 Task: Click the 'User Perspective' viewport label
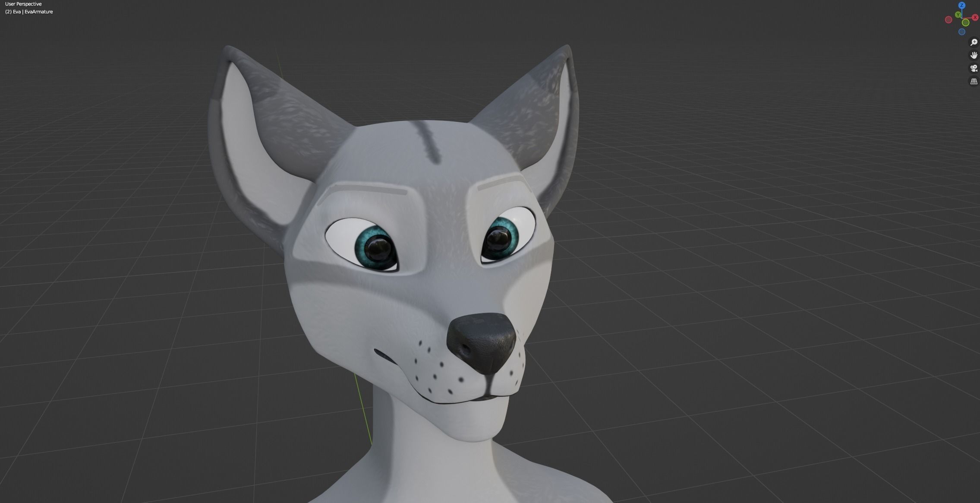coord(23,4)
